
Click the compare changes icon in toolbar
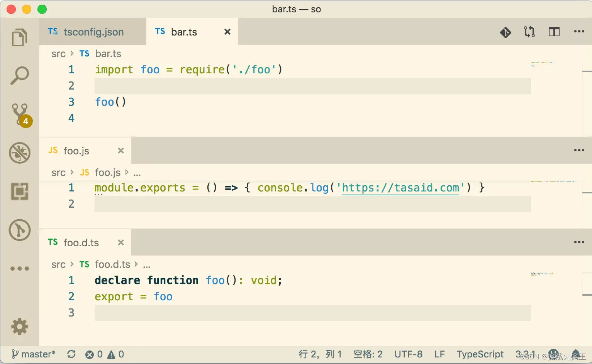click(529, 32)
